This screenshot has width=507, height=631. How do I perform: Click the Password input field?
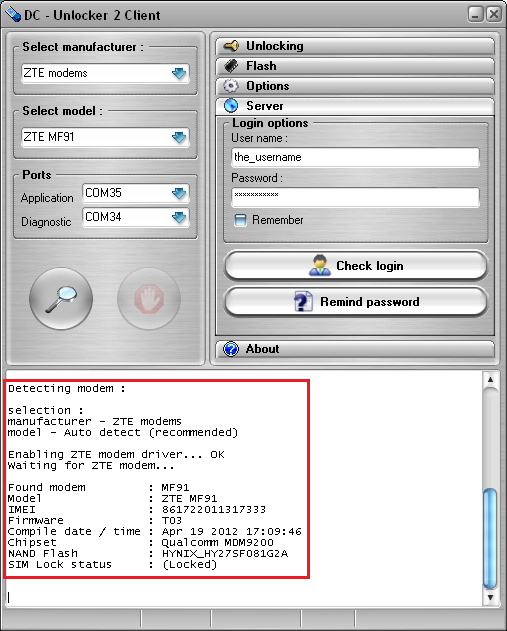[x=356, y=197]
